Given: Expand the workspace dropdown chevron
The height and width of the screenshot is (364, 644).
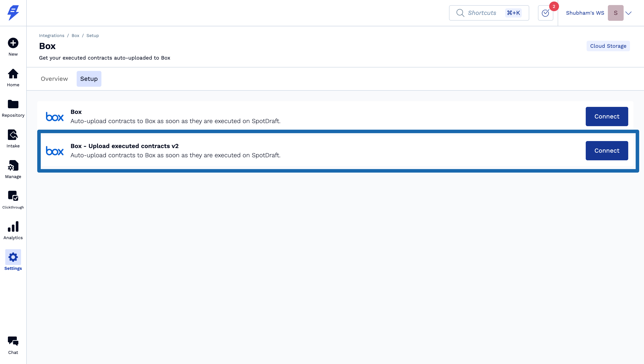Looking at the screenshot, I should click(628, 13).
